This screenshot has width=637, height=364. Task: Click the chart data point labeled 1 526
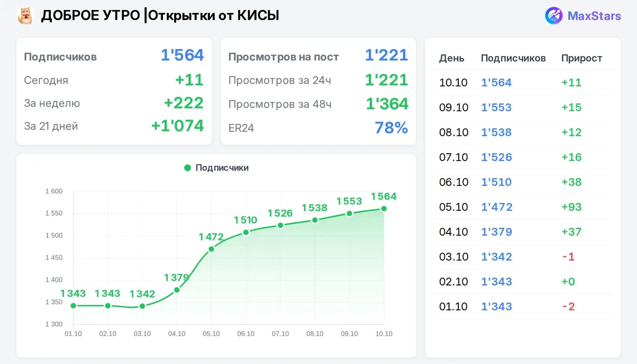280,225
